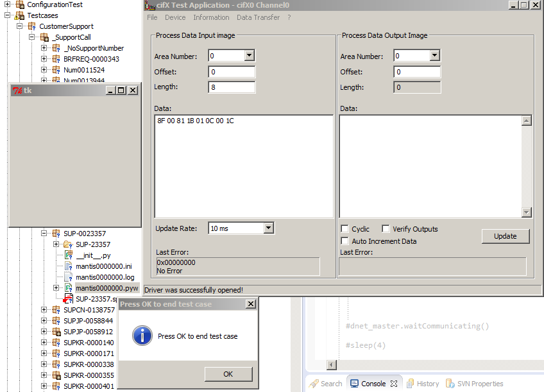This screenshot has height=392, width=544.
Task: Click the _NoSupportNumber package icon
Action: (x=56, y=48)
